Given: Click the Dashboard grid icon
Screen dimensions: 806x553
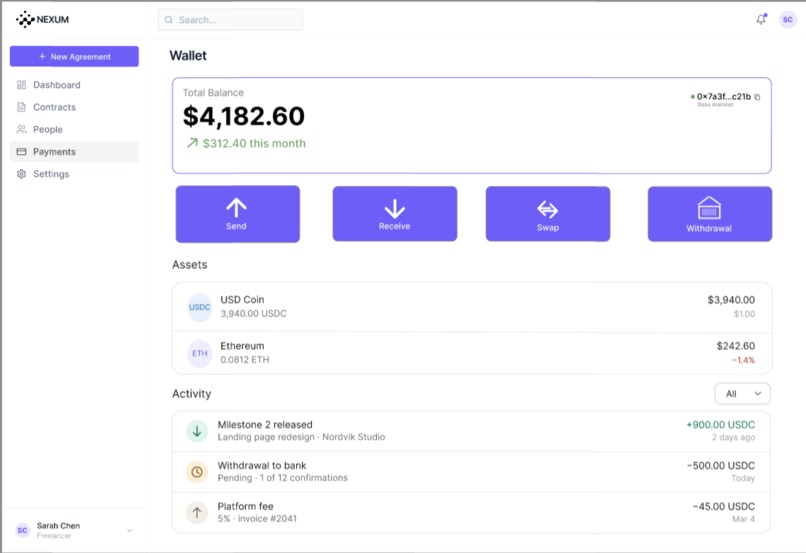Looking at the screenshot, I should tap(21, 85).
